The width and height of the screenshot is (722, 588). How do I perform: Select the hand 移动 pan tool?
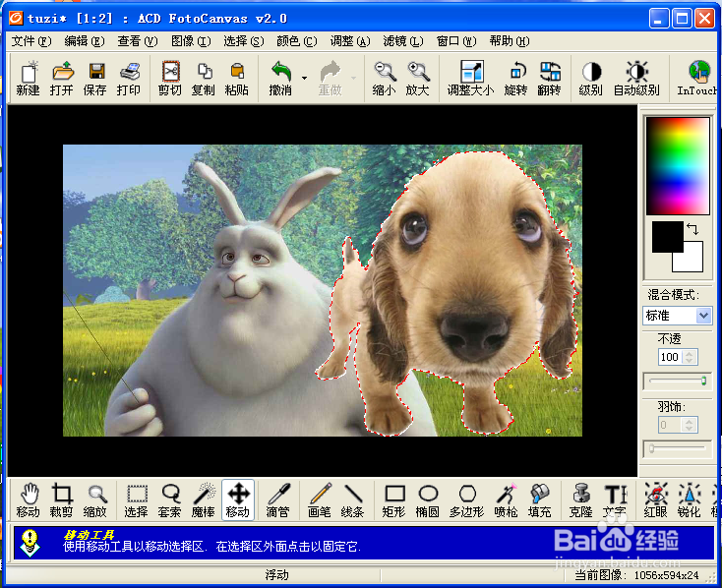pyautogui.click(x=29, y=500)
